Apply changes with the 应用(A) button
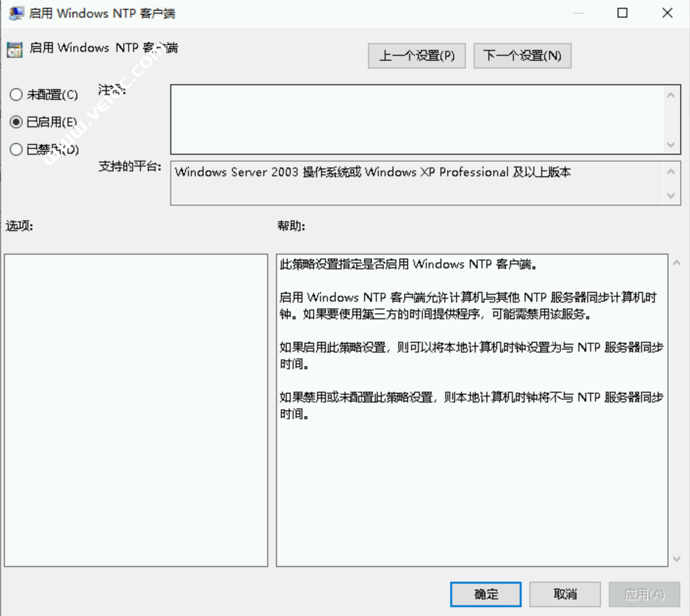The image size is (690, 616). (x=644, y=594)
